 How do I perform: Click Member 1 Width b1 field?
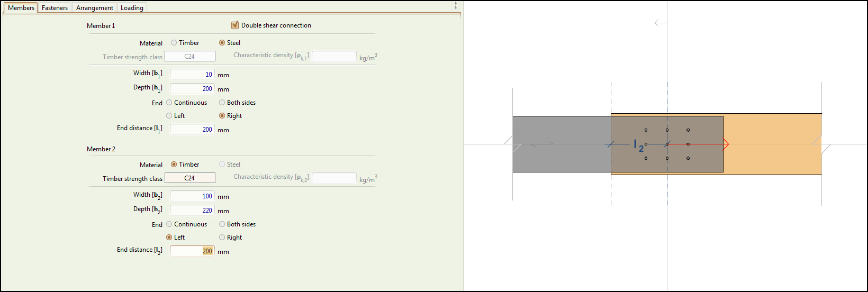click(192, 75)
